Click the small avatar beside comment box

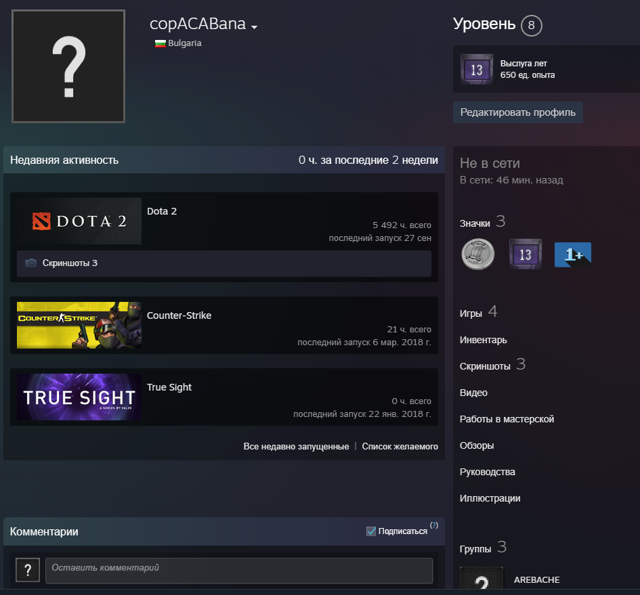click(x=28, y=570)
